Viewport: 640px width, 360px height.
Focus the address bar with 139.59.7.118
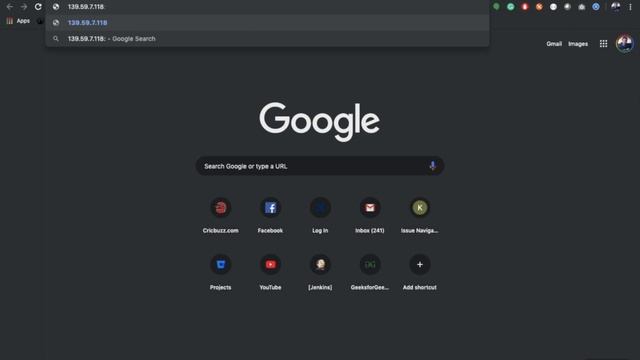tap(267, 7)
